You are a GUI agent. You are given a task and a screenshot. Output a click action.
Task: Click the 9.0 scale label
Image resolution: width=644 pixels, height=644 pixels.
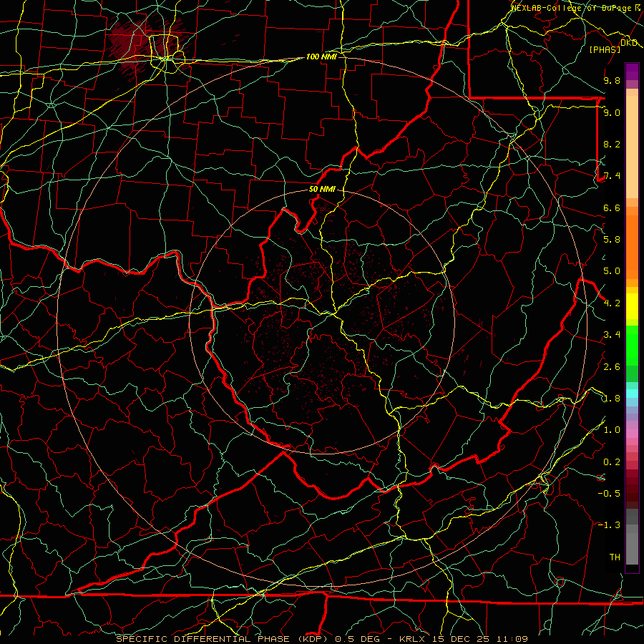[612, 112]
